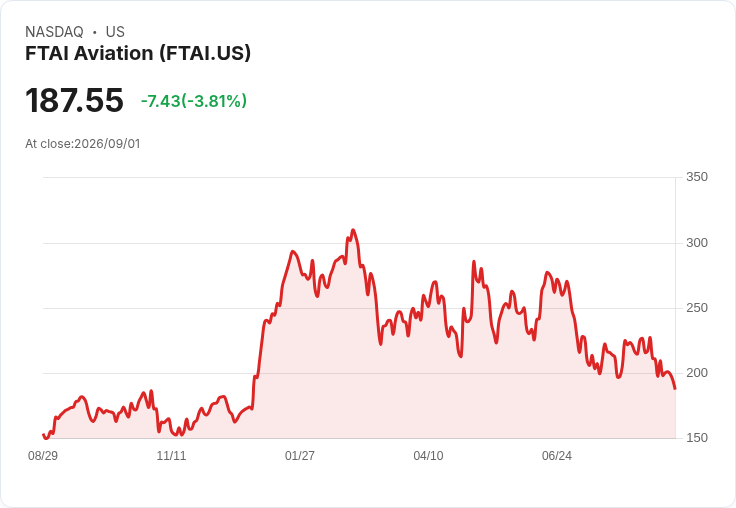Click the 04/10 date axis label
This screenshot has width=736, height=508.
pos(428,456)
